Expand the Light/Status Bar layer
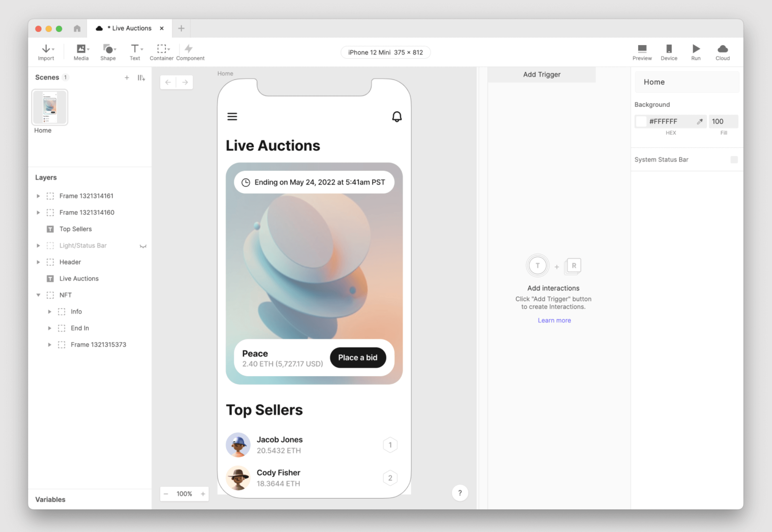Viewport: 772px width, 532px height. tap(38, 246)
